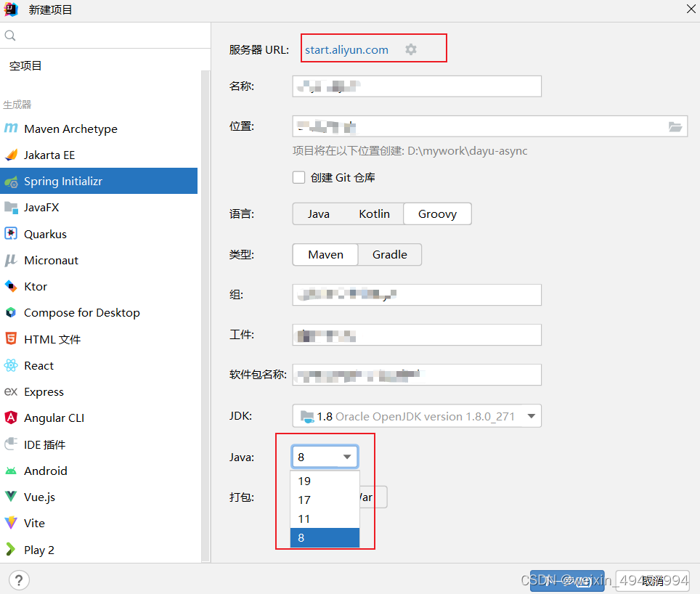Click the IDE plugin plug icon
Viewport: 700px width, 594px height.
[11, 444]
